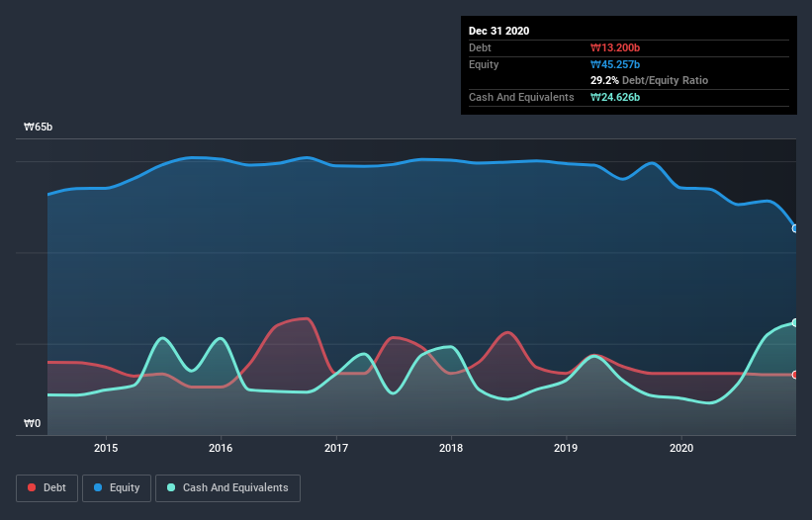Click the Debt row label in tooltip

480,47
